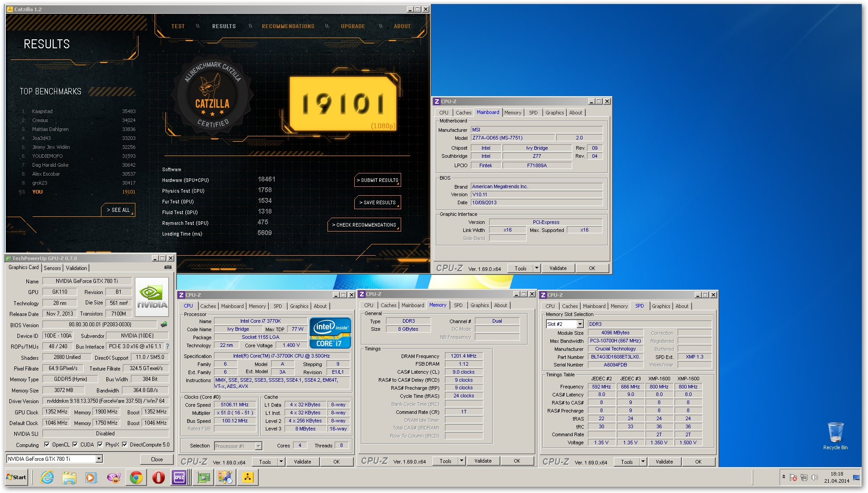
Task: Click the Start button
Action: pyautogui.click(x=17, y=477)
